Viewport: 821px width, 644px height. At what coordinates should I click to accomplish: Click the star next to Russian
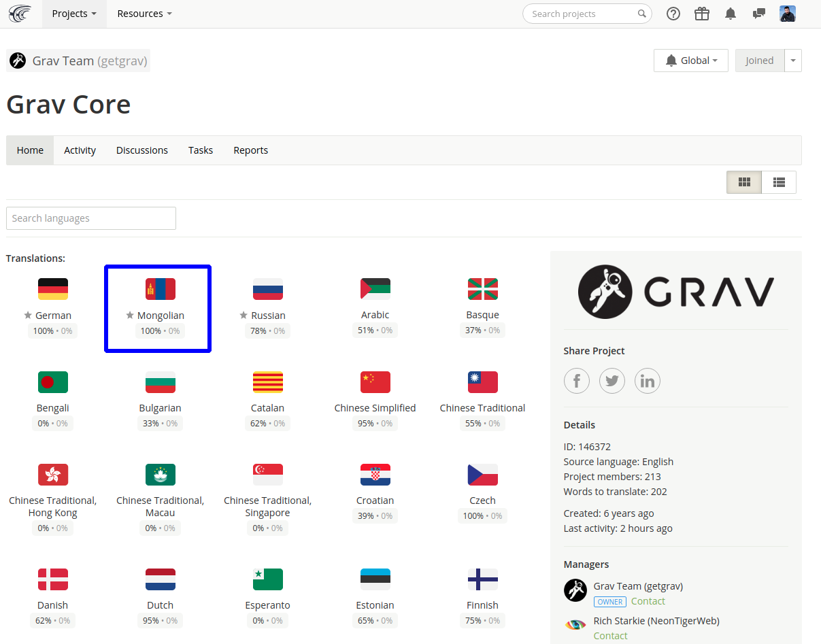tap(244, 316)
